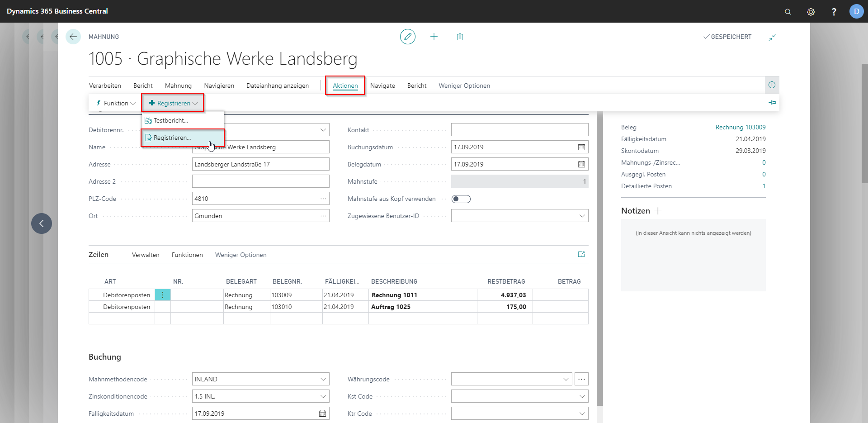Open the Navigieren menu

point(219,86)
